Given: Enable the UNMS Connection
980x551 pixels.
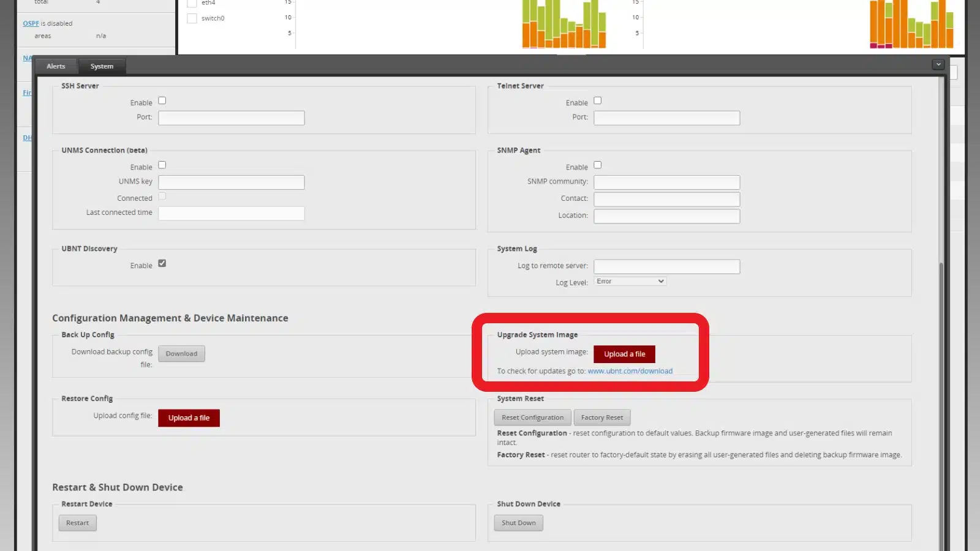Looking at the screenshot, I should 162,164.
